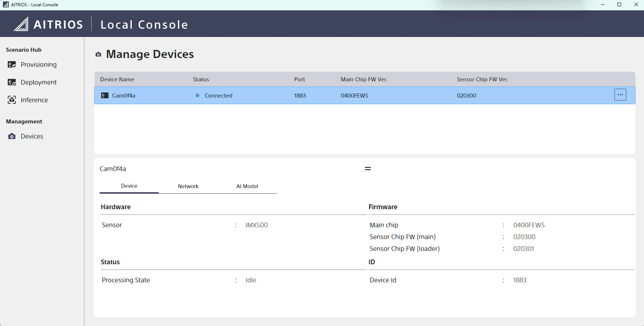This screenshot has height=326, width=644.
Task: Click port value 1883 in device row
Action: tap(300, 95)
